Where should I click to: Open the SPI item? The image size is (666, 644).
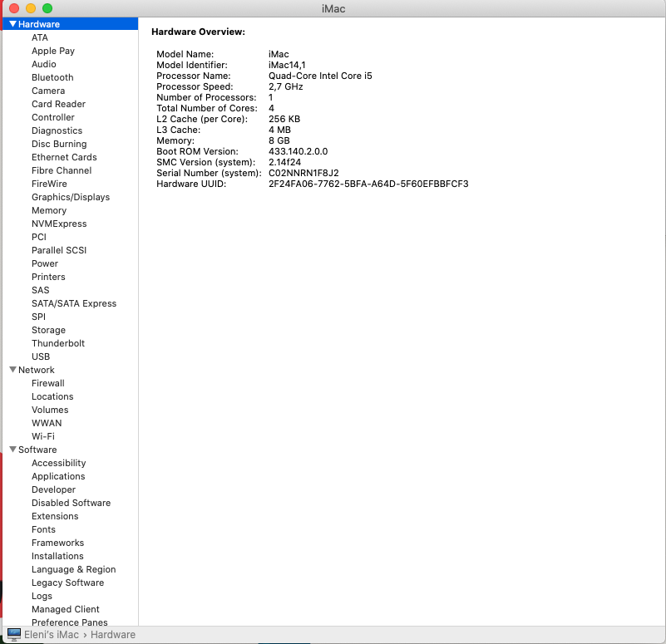coord(38,317)
